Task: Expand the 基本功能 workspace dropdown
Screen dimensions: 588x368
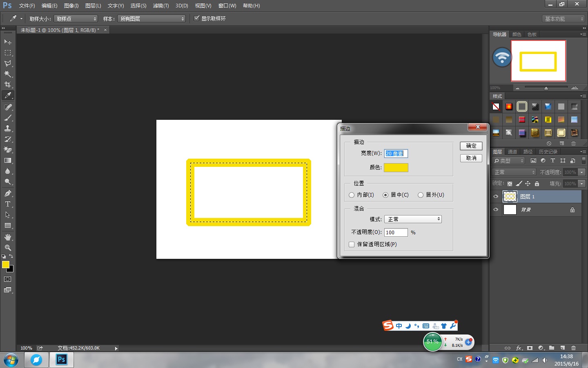Action: click(x=564, y=19)
